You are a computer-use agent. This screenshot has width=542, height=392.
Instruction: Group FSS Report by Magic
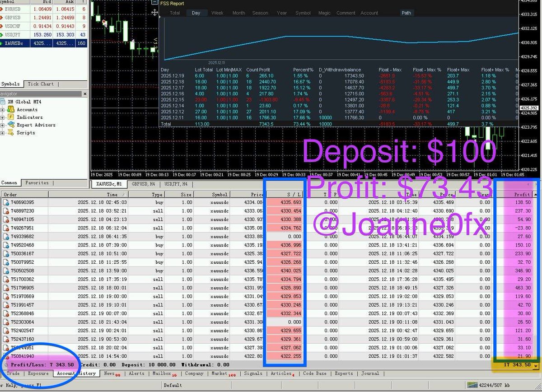pos(324,13)
